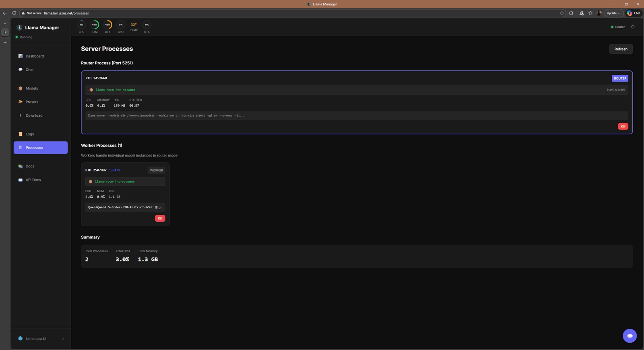Select the Processes sidebar item
The width and height of the screenshot is (644, 350).
[x=41, y=148]
